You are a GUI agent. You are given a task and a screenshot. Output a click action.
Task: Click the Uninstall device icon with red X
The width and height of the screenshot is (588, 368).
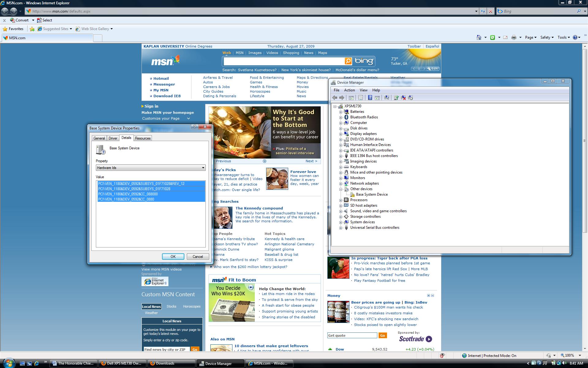click(x=403, y=98)
